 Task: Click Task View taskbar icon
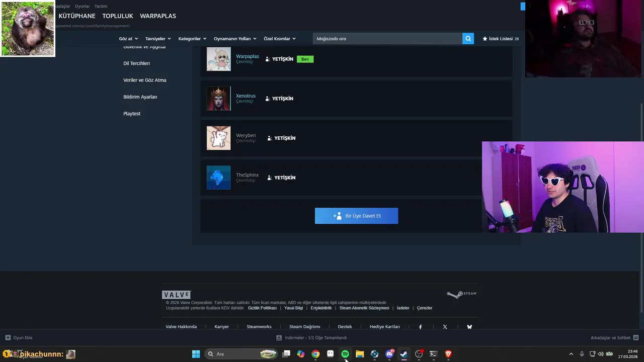pyautogui.click(x=286, y=354)
